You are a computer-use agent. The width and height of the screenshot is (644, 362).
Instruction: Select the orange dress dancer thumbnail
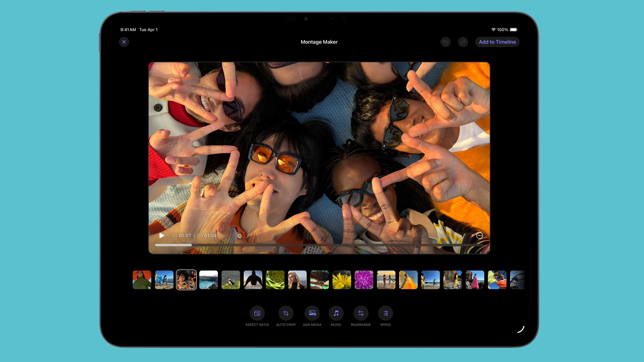(408, 280)
